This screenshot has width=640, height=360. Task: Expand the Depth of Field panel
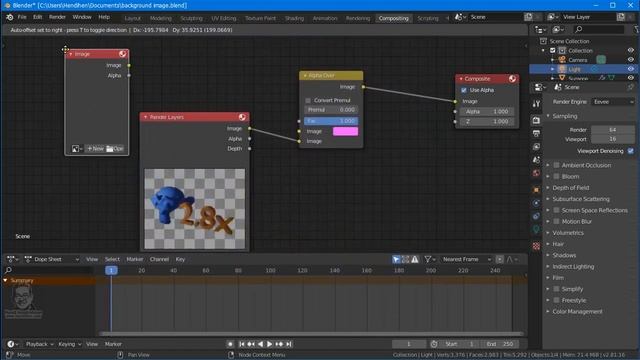[570, 188]
